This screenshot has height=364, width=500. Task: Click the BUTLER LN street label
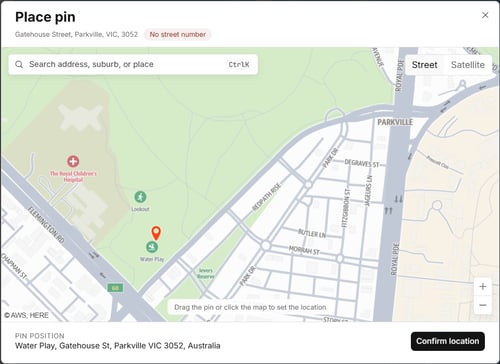click(312, 234)
